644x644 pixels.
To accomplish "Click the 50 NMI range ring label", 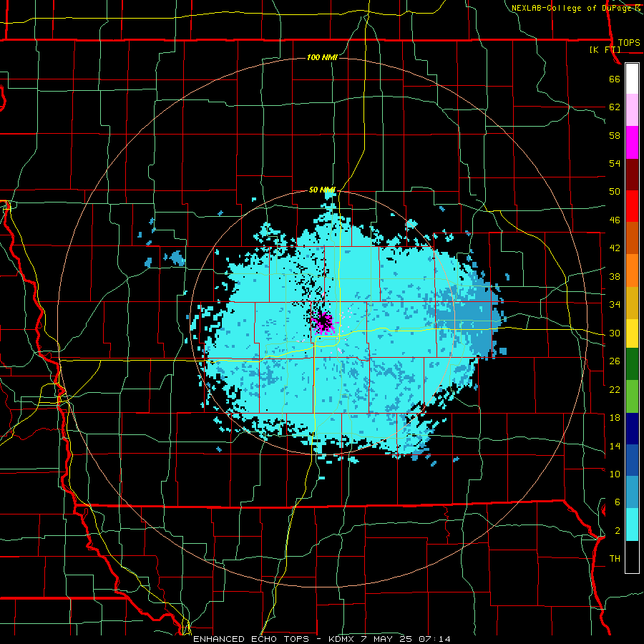I will pos(322,190).
